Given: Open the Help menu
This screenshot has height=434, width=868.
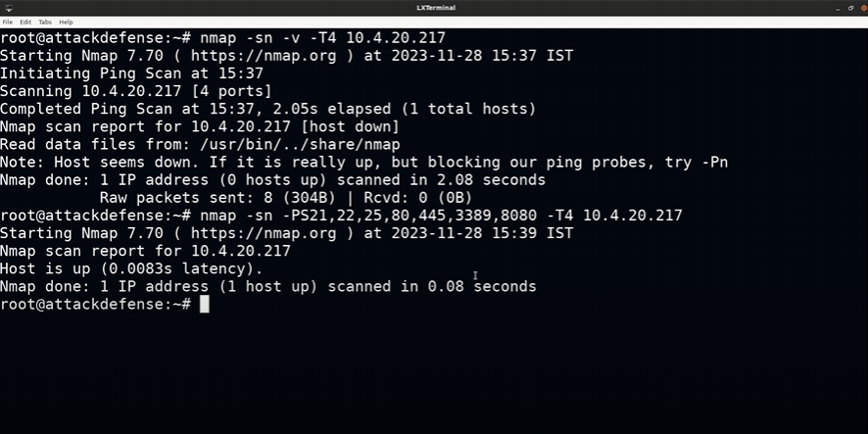Looking at the screenshot, I should 66,22.
